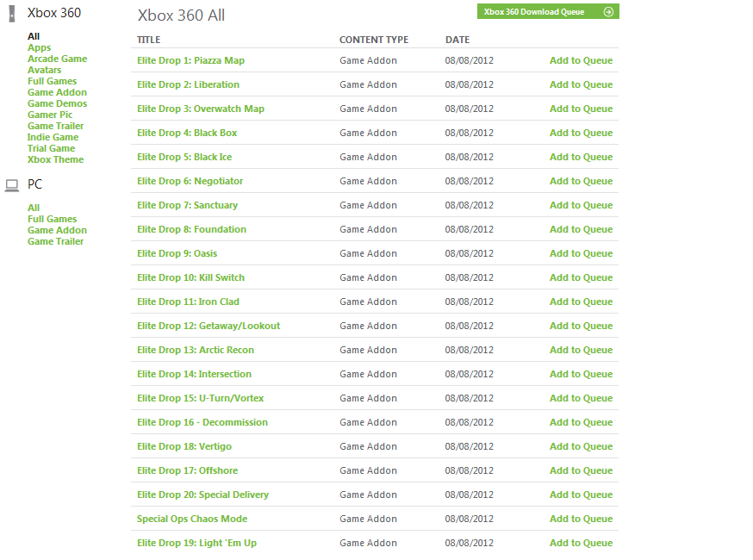Open Elite Drop 10: Kill Switch
The width and height of the screenshot is (753, 560).
(x=190, y=277)
